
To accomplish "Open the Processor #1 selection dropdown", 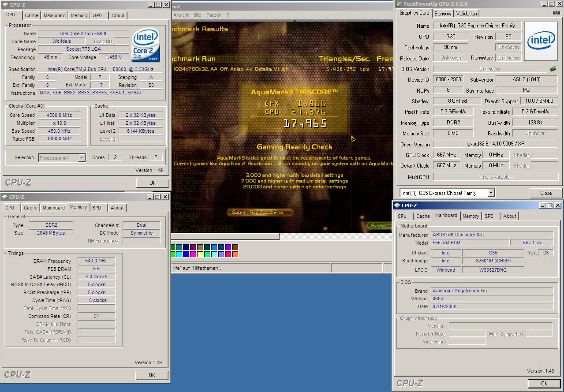I will 82,157.
